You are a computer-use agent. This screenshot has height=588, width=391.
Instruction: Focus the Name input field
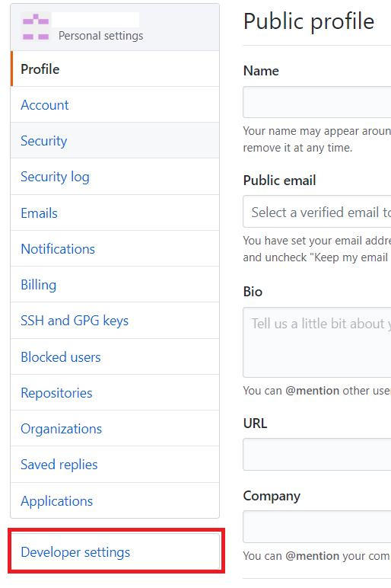click(317, 102)
